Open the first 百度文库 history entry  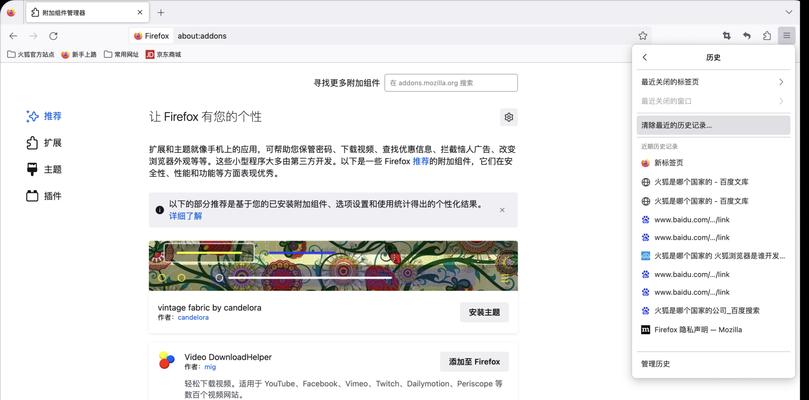click(x=713, y=182)
